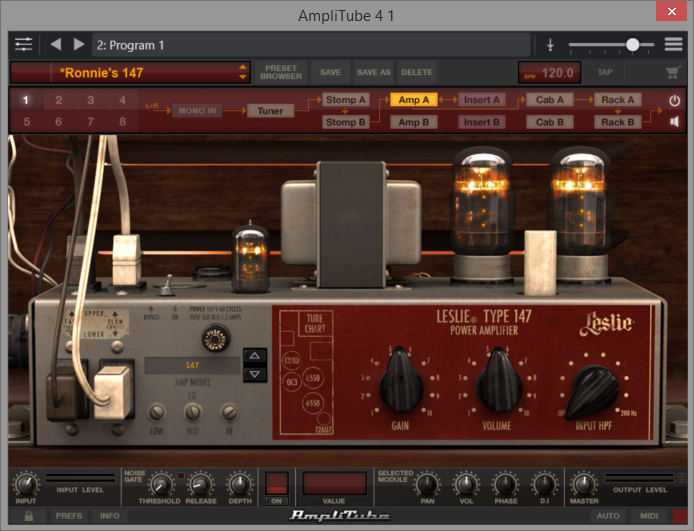Viewport: 694px width, 531px height.
Task: Click the TAP tempo button
Action: pos(605,72)
